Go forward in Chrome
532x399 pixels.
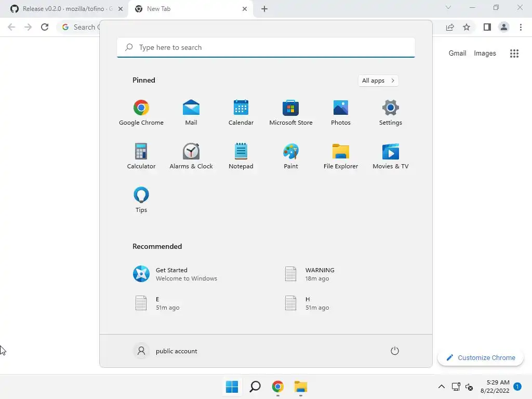[x=28, y=27]
